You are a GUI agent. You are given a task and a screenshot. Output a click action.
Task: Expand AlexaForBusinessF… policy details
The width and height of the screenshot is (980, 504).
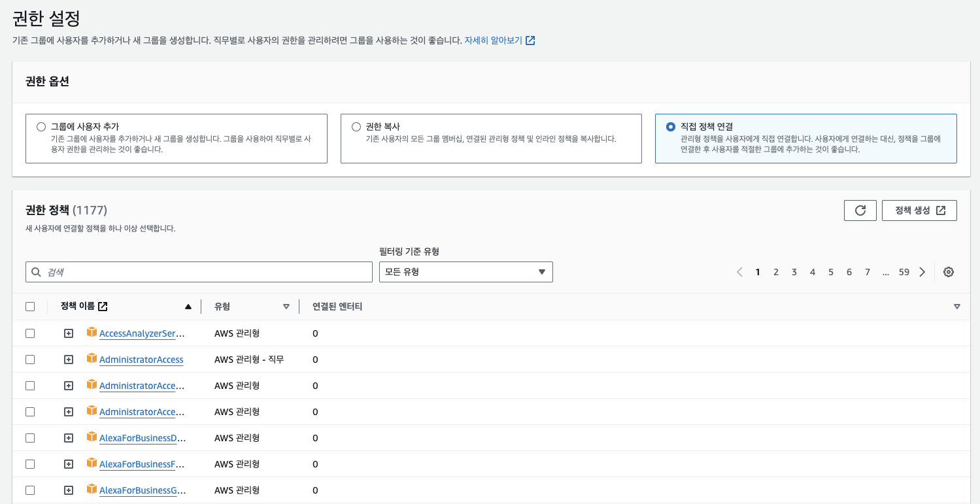coord(69,464)
